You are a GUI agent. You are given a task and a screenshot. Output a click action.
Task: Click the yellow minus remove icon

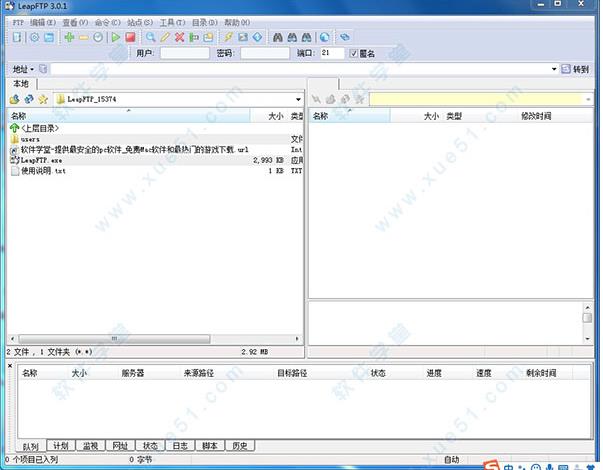pos(83,37)
